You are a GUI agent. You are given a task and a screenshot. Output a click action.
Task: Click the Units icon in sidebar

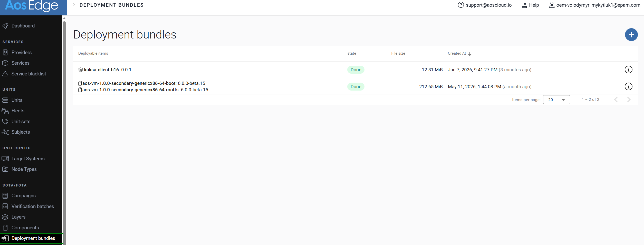[x=5, y=100]
